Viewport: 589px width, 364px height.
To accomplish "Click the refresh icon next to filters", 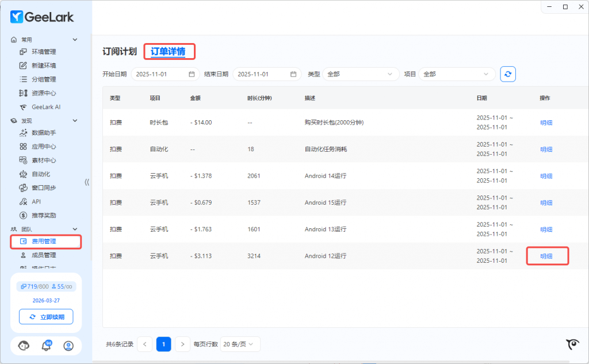I will pyautogui.click(x=508, y=74).
